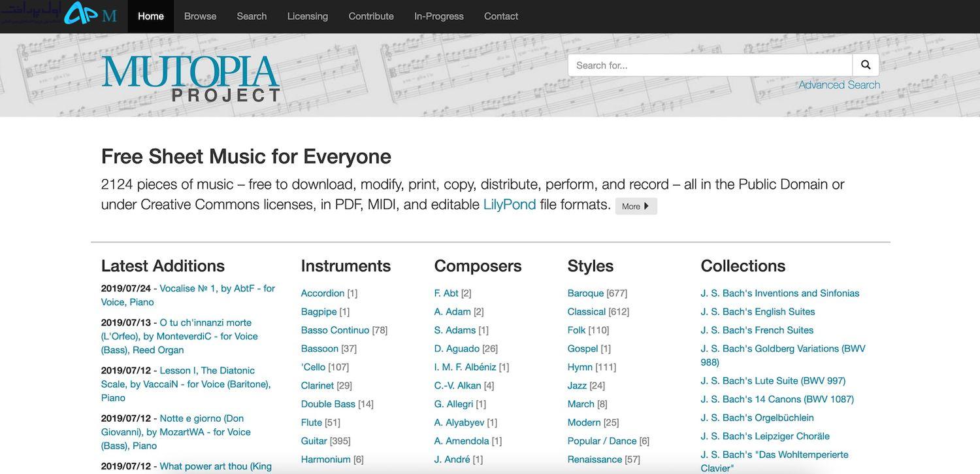Open Bach's Inventions and Sinfonias collection
980x474 pixels.
point(780,293)
